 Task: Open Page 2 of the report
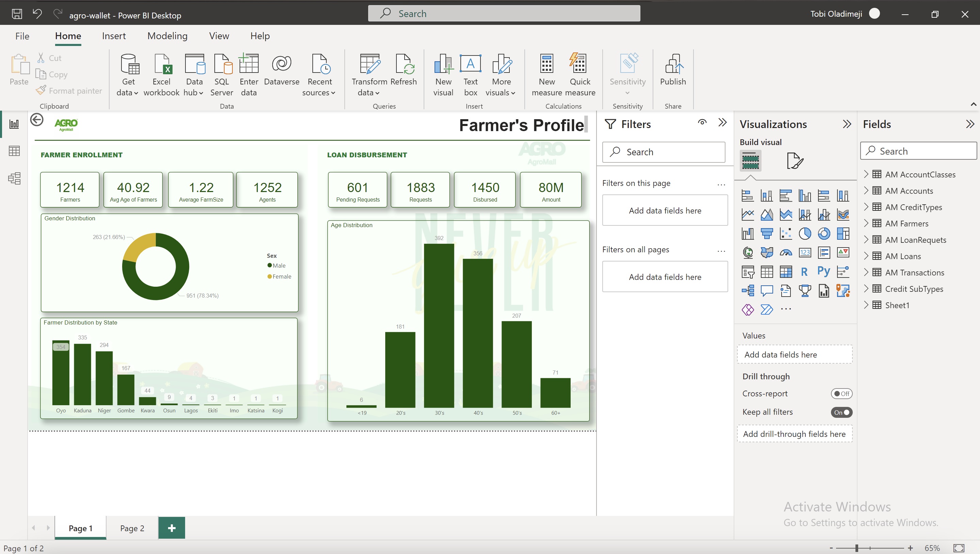point(132,528)
